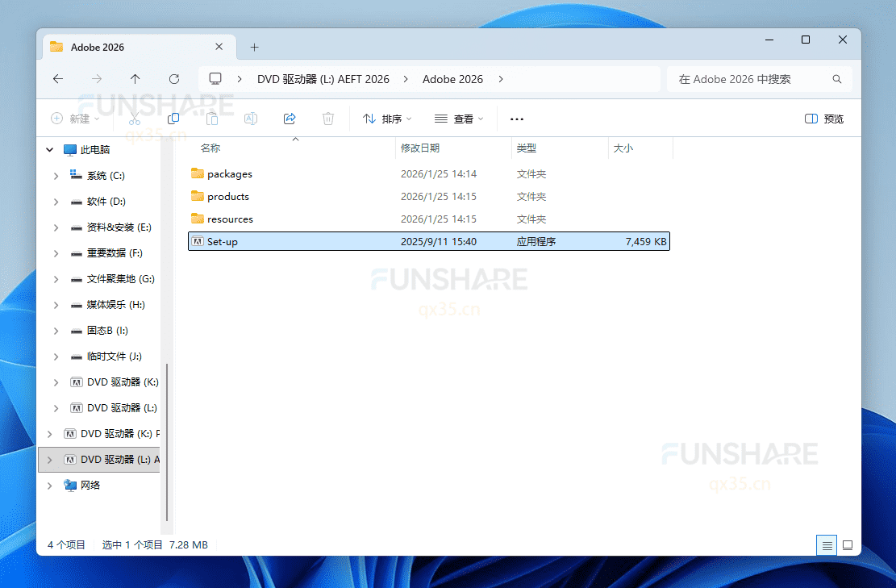The height and width of the screenshot is (588, 896).
Task: Click the search box for Adobe 2026
Action: (750, 78)
